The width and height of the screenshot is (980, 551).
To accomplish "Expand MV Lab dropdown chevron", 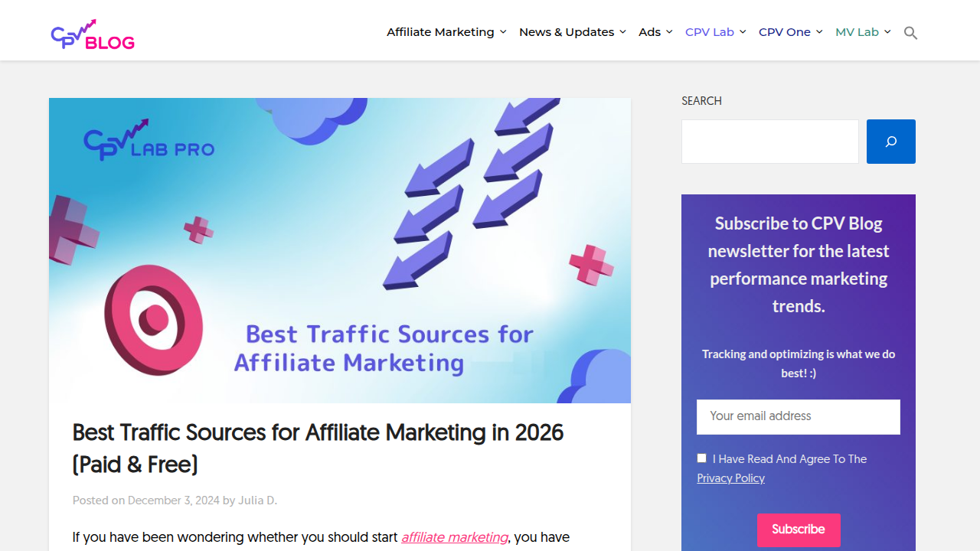I will (887, 32).
